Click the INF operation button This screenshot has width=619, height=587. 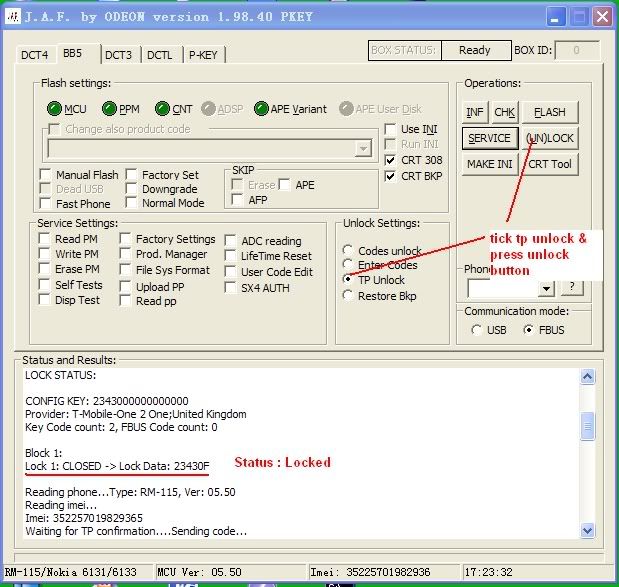(475, 113)
